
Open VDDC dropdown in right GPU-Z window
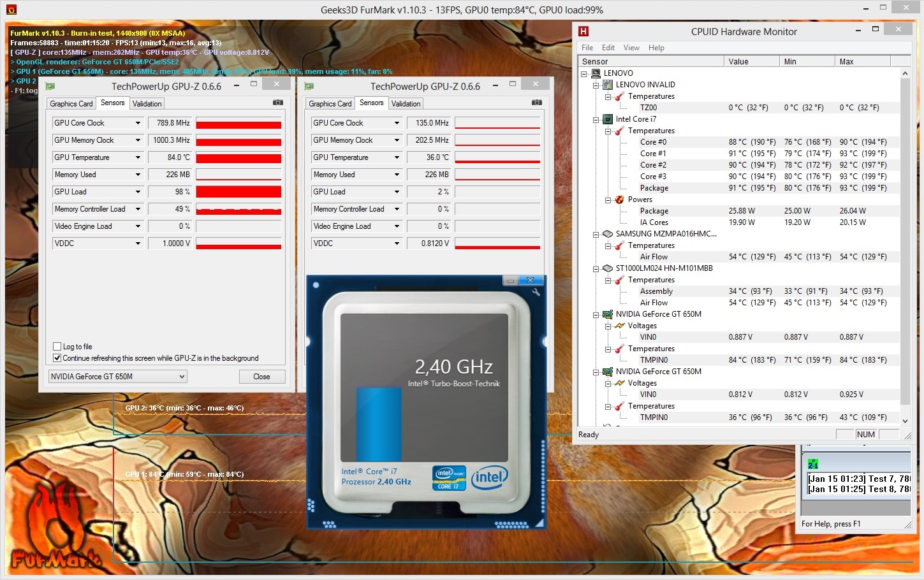coord(397,243)
